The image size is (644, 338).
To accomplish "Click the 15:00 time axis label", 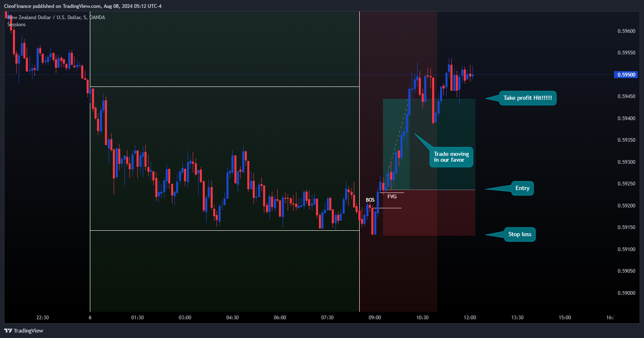I will (565, 318).
